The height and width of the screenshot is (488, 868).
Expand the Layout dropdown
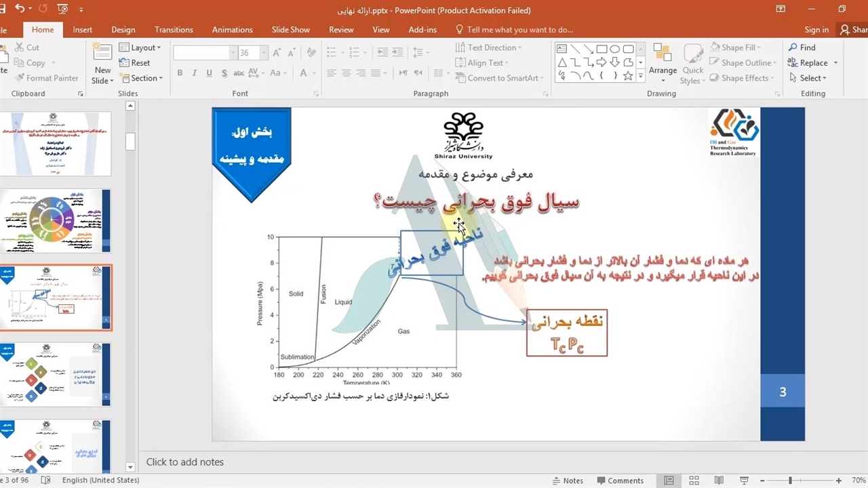(x=140, y=47)
